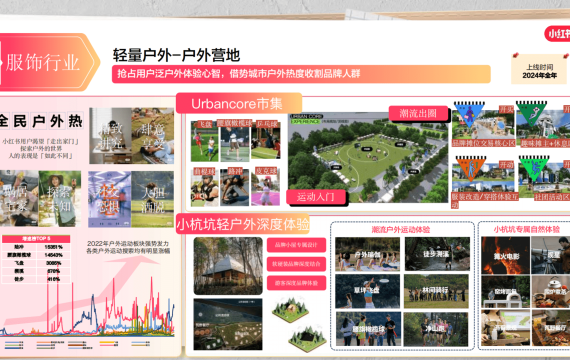
Task: Select the 篝火电影 campfire photo
Action: (506, 255)
